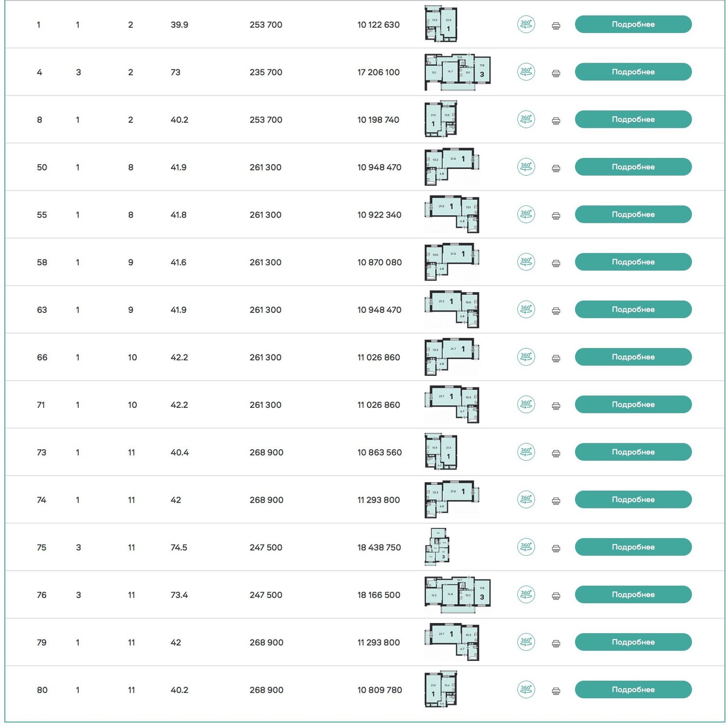Print details of apartment 8
The height and width of the screenshot is (726, 728).
pos(556,121)
